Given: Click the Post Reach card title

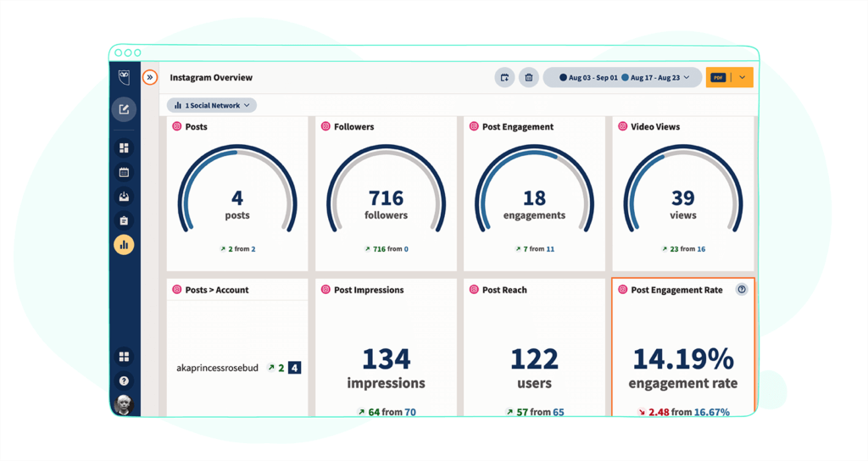Looking at the screenshot, I should click(x=504, y=290).
